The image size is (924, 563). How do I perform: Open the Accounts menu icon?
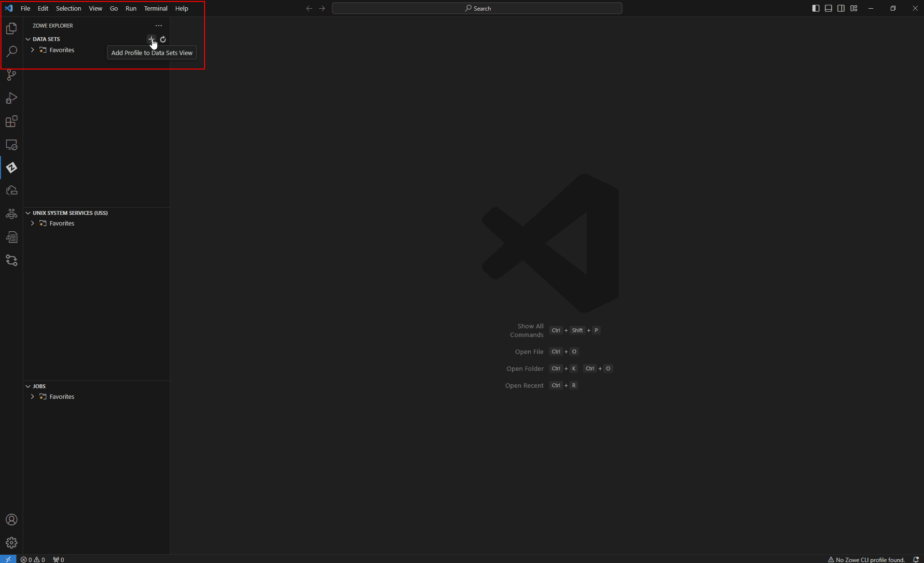point(12,520)
